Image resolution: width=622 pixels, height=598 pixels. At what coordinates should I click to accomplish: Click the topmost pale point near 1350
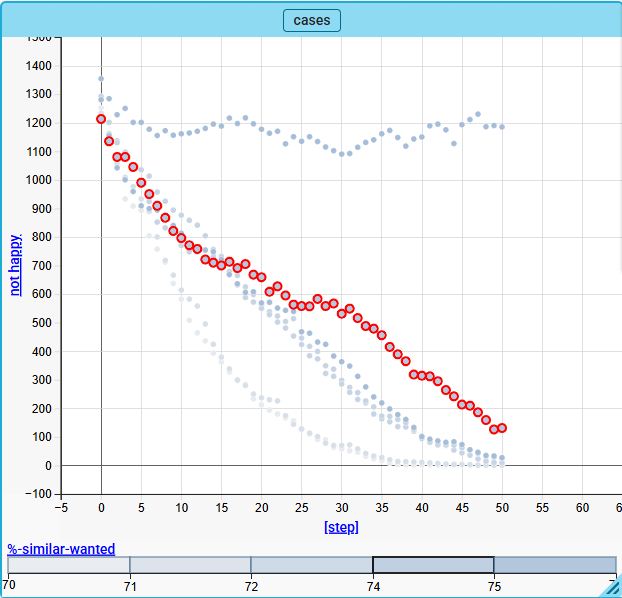pyautogui.click(x=101, y=78)
